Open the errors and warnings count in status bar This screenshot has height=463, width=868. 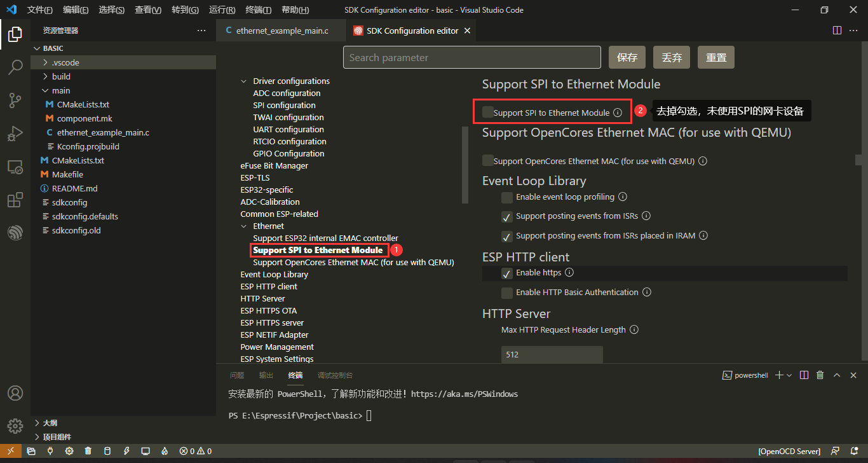(x=195, y=452)
